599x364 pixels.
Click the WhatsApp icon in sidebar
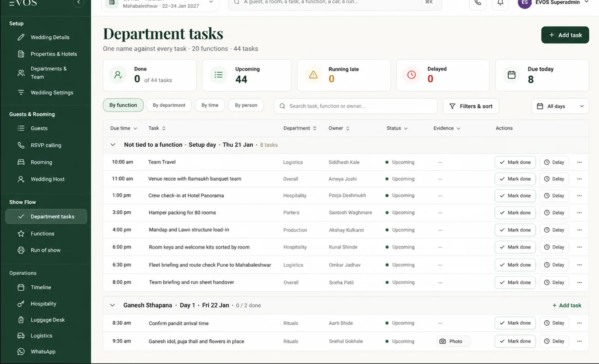click(21, 352)
